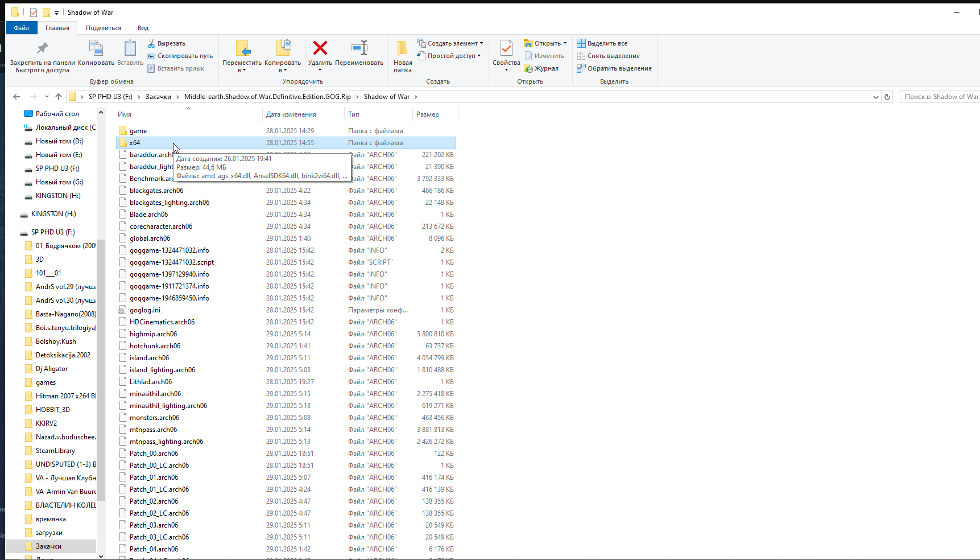The width and height of the screenshot is (980, 560).
Task: Cut selection with Вырезать
Action: click(167, 43)
